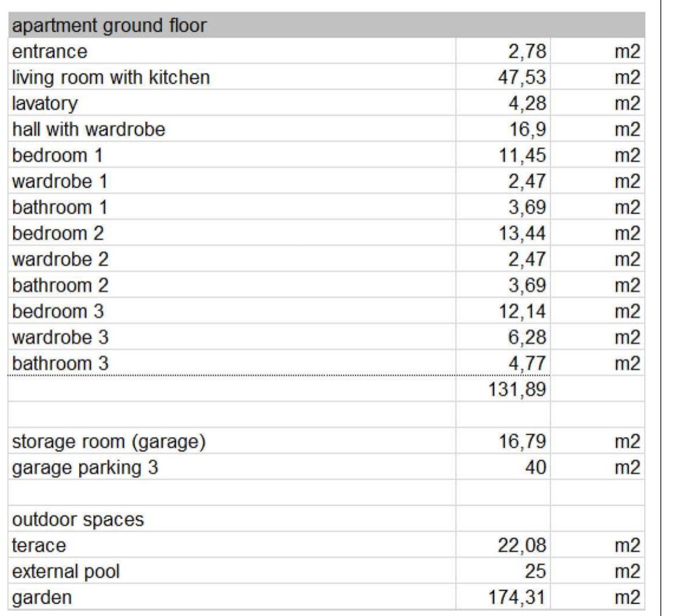Select the 'wardrobe 2' label cell
Viewport: 681px width, 616px height.
(x=60, y=259)
